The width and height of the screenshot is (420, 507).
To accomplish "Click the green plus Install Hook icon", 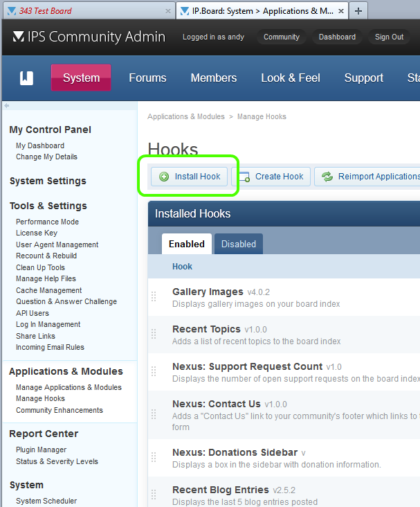I will pyautogui.click(x=164, y=177).
